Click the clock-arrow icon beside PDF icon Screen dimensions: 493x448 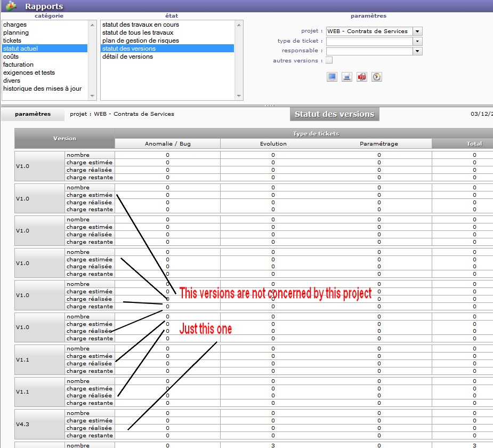377,77
